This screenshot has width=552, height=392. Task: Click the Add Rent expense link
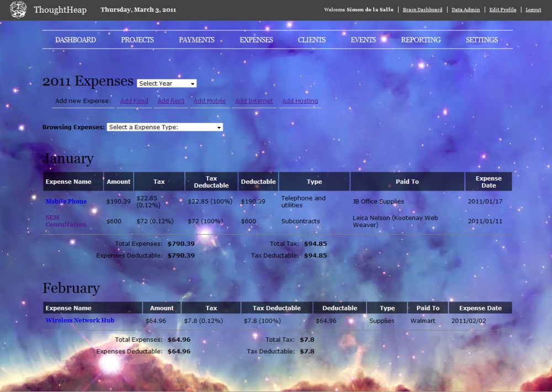(171, 101)
